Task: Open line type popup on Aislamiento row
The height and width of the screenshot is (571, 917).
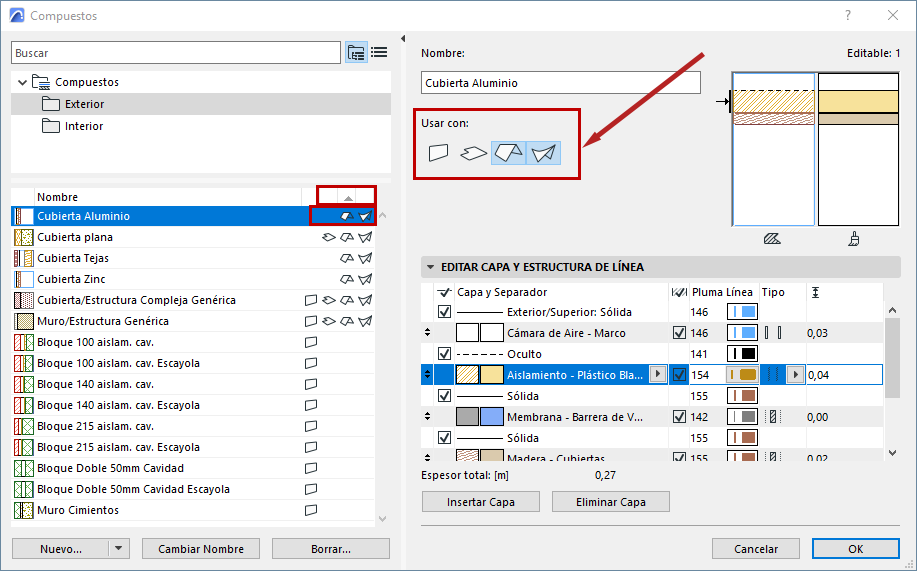Action: (795, 374)
